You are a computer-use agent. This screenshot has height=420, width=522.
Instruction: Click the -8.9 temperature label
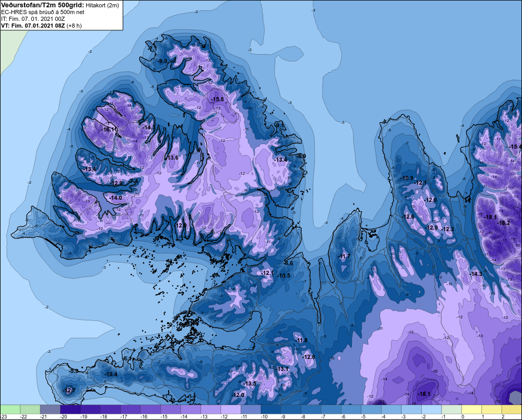(x=302, y=156)
